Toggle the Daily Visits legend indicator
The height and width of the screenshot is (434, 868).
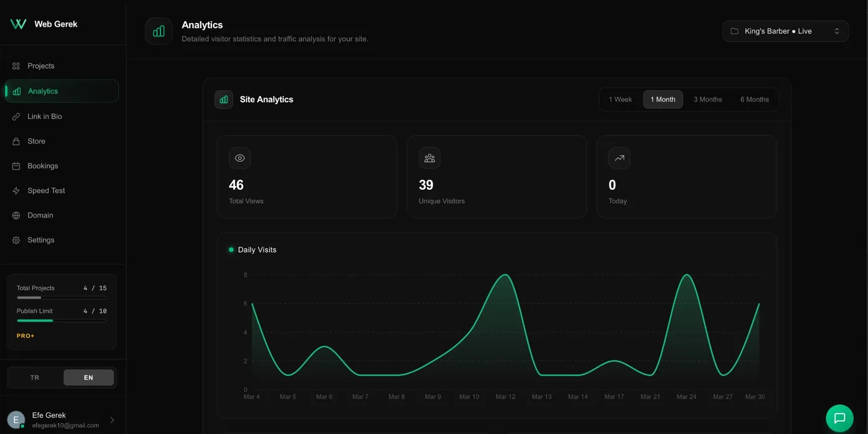coord(231,249)
